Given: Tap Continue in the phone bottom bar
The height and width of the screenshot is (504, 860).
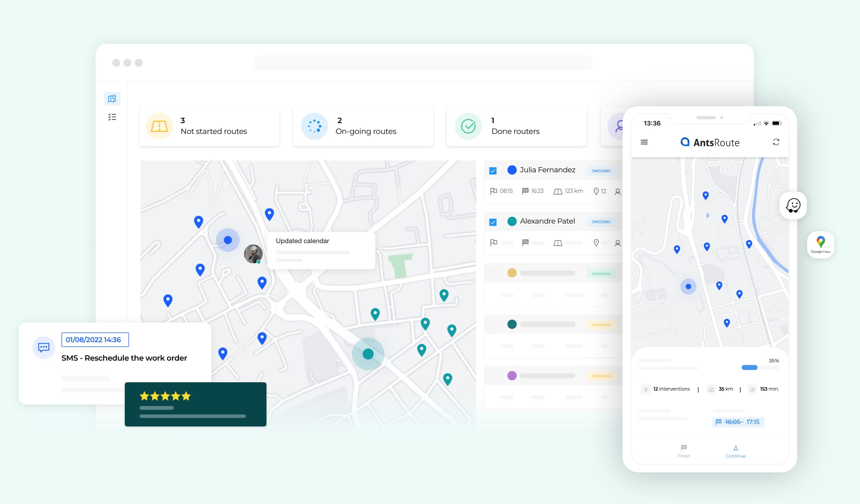Looking at the screenshot, I should (735, 451).
